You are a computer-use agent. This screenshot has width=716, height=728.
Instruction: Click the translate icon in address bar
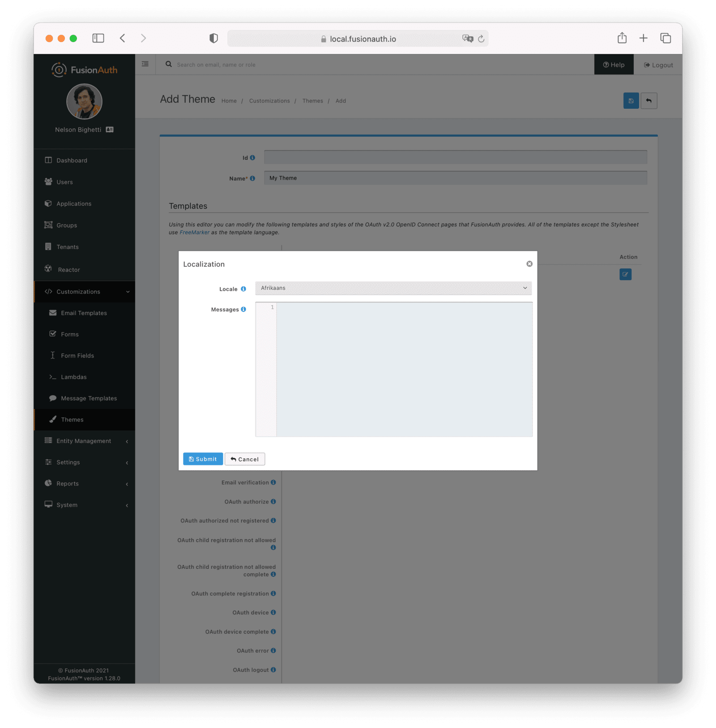(x=468, y=38)
